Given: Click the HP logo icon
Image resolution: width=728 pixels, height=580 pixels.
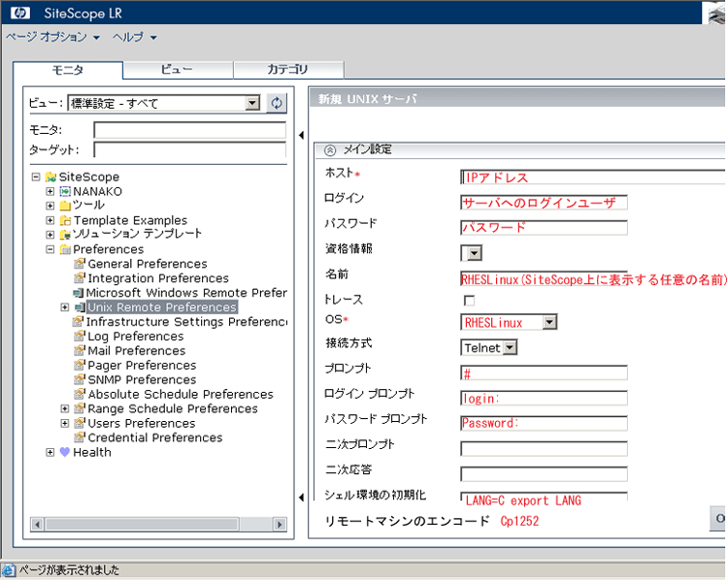Looking at the screenshot, I should click(20, 13).
